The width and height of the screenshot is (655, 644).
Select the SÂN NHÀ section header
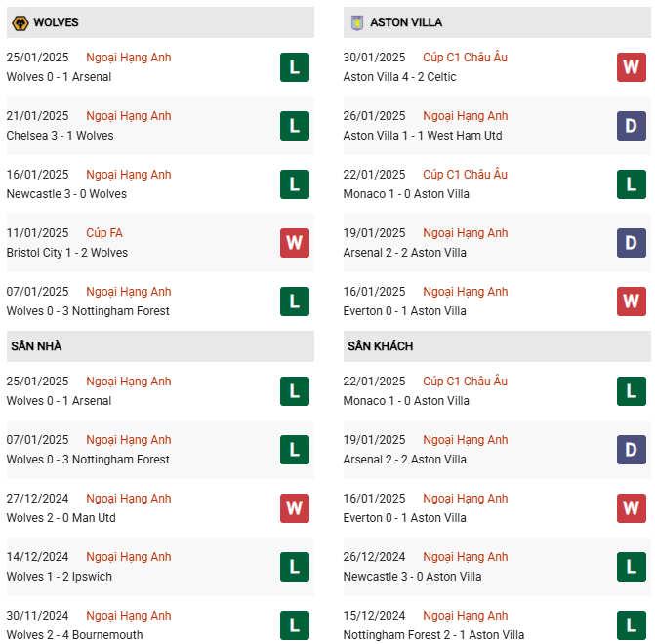[x=36, y=346]
